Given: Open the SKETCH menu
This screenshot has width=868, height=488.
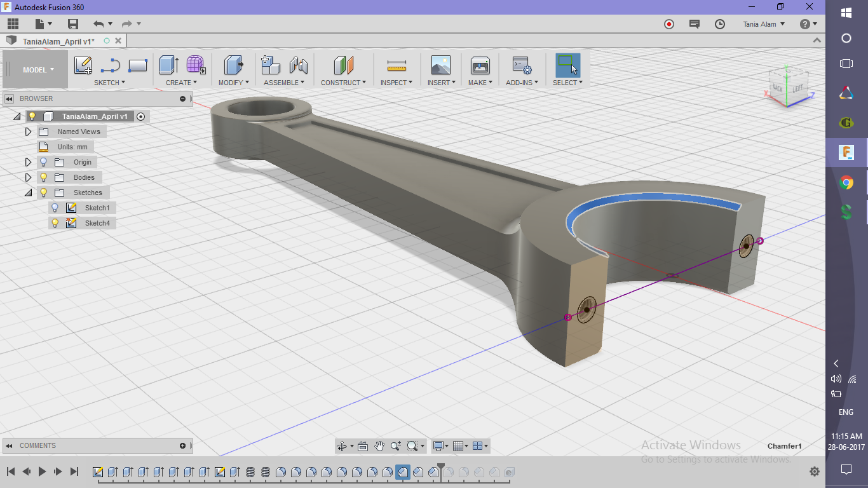Looking at the screenshot, I should coord(109,83).
